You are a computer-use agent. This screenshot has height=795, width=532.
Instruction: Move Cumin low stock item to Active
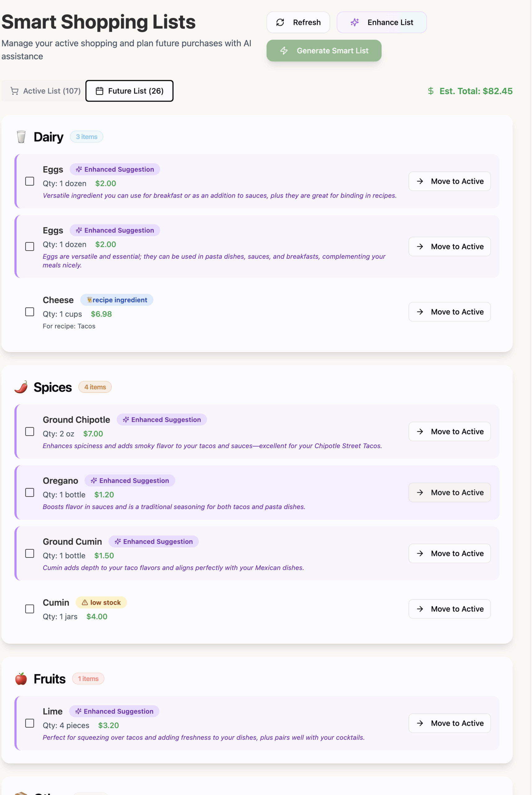coord(449,609)
